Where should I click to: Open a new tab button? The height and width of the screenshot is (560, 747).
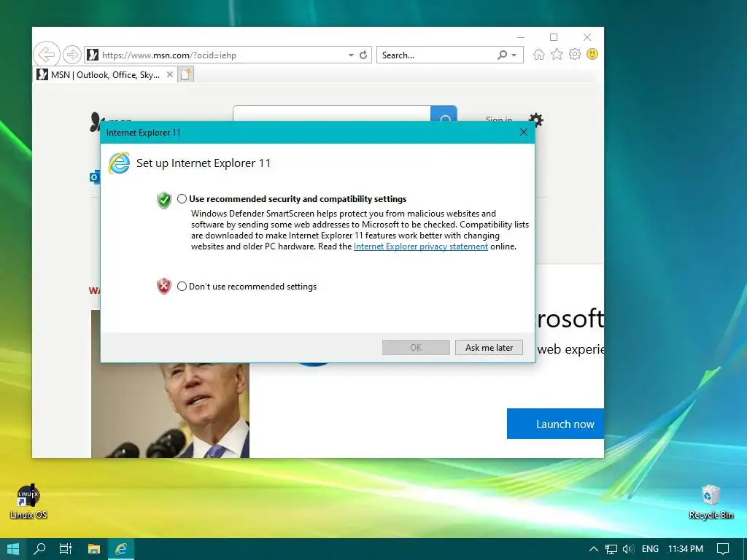point(186,75)
